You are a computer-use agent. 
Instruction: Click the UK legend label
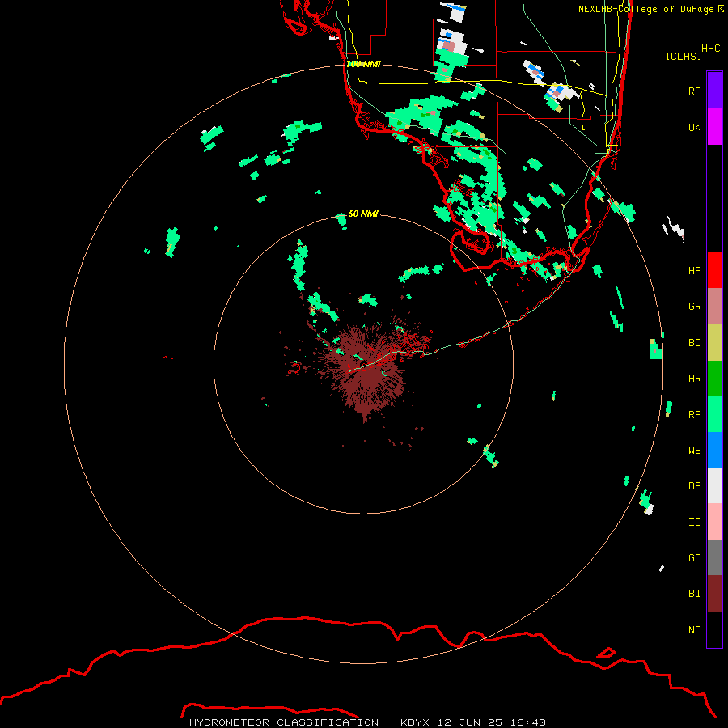(694, 127)
